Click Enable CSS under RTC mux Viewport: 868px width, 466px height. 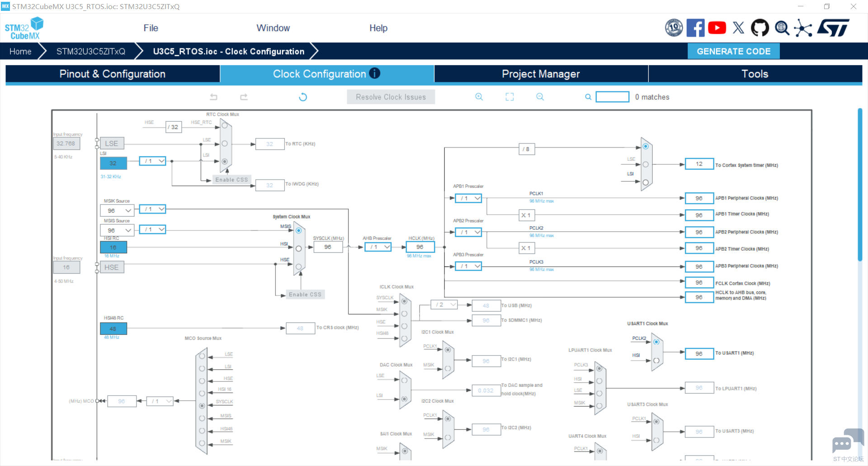pyautogui.click(x=231, y=180)
